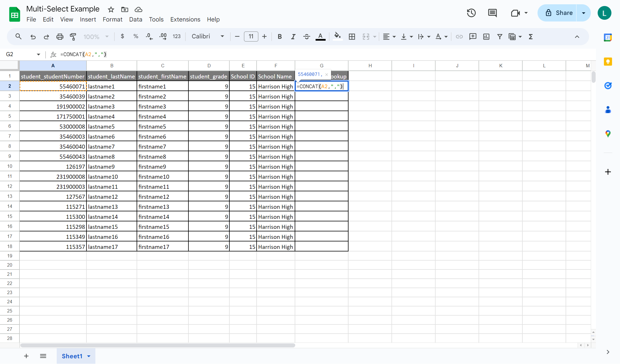620x364 pixels.
Task: Open the Calibri font dropdown
Action: point(208,36)
